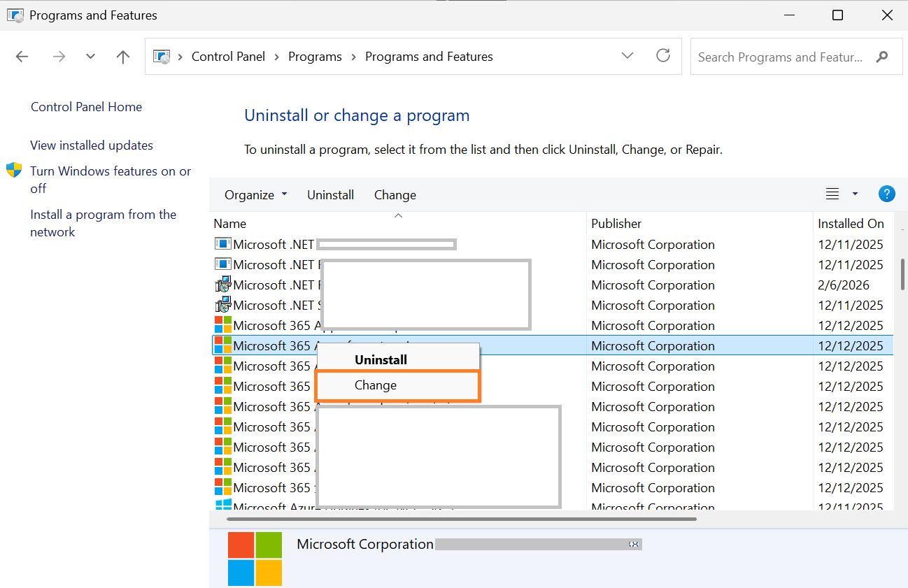Click the "To uninstall a program" instruction text
This screenshot has width=908, height=588.
point(483,150)
